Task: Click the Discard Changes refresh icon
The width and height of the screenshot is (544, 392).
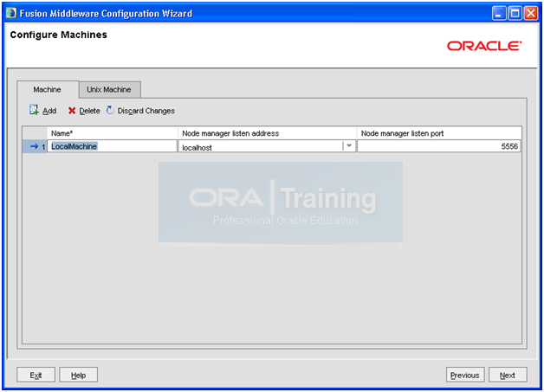Action: coord(110,110)
